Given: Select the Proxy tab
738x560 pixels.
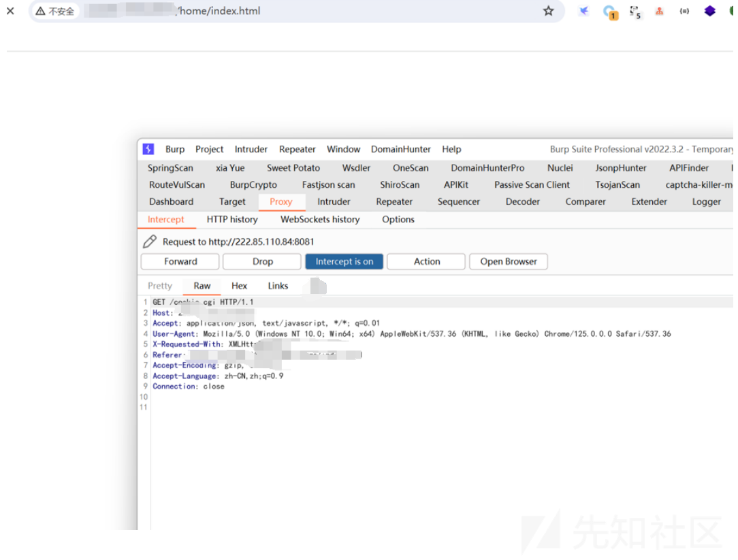Looking at the screenshot, I should click(281, 202).
